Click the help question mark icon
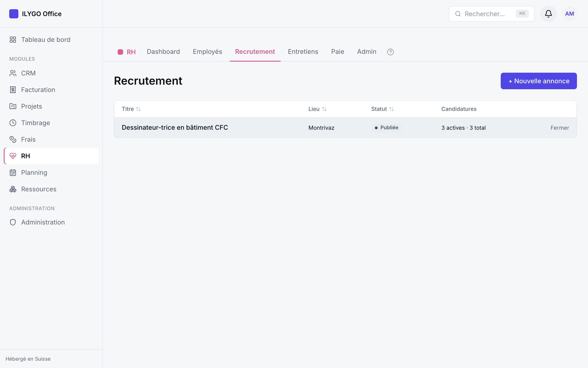 [x=390, y=52]
